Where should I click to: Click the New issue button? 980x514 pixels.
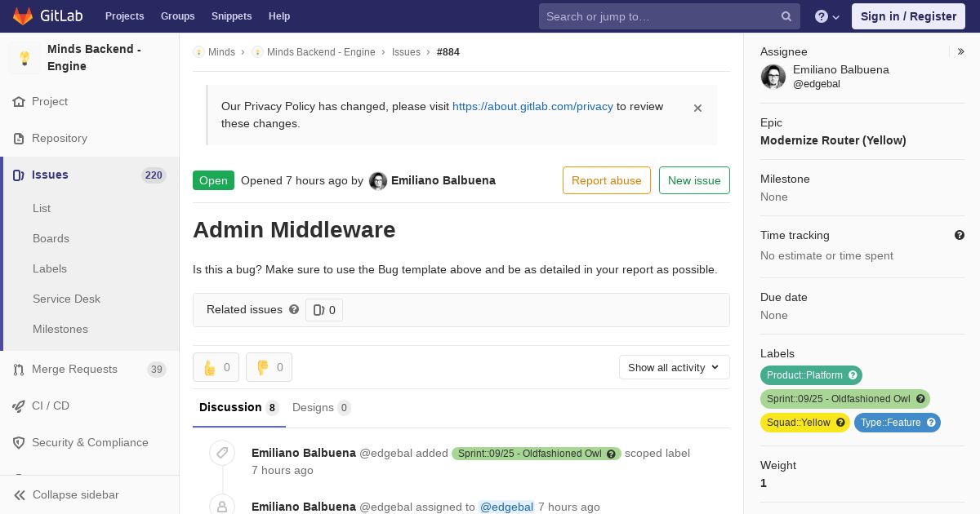pyautogui.click(x=694, y=180)
